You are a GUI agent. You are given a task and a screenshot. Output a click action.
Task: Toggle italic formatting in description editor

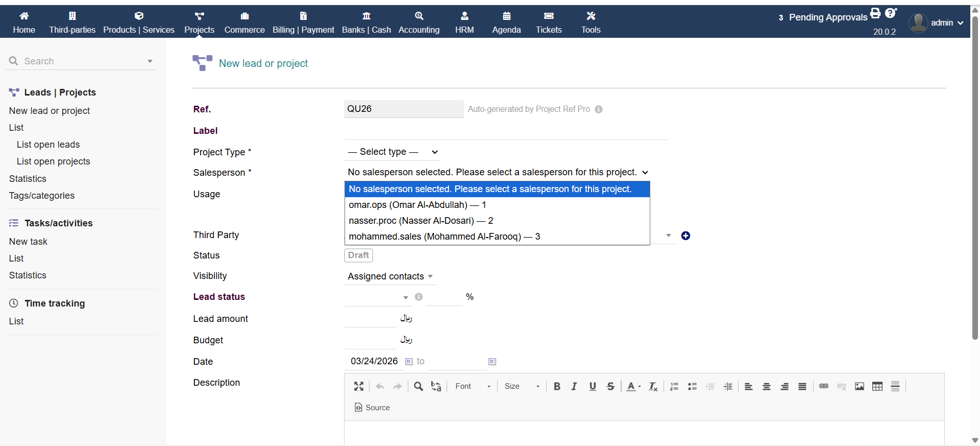click(x=574, y=386)
